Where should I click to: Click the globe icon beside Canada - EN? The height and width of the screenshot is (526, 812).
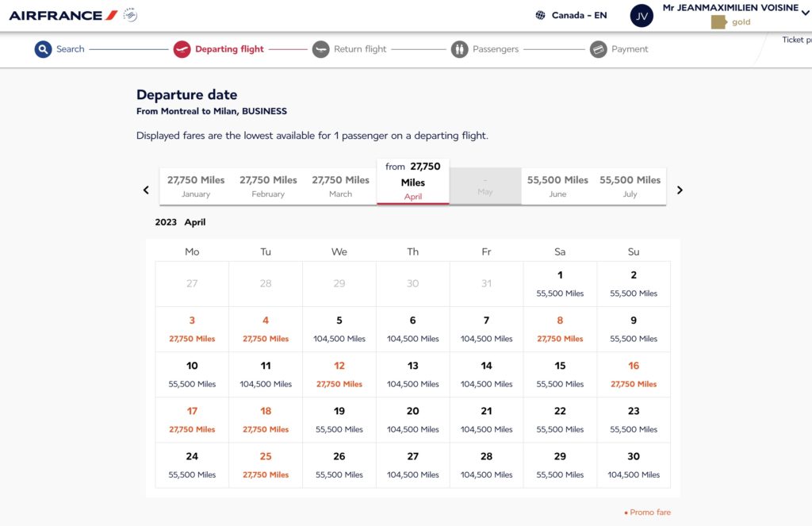(x=541, y=15)
